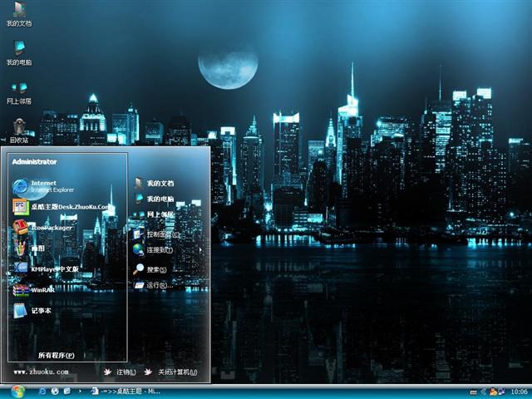Open the 回收站 recycle bin icon
This screenshot has width=532, height=399.
(18, 128)
